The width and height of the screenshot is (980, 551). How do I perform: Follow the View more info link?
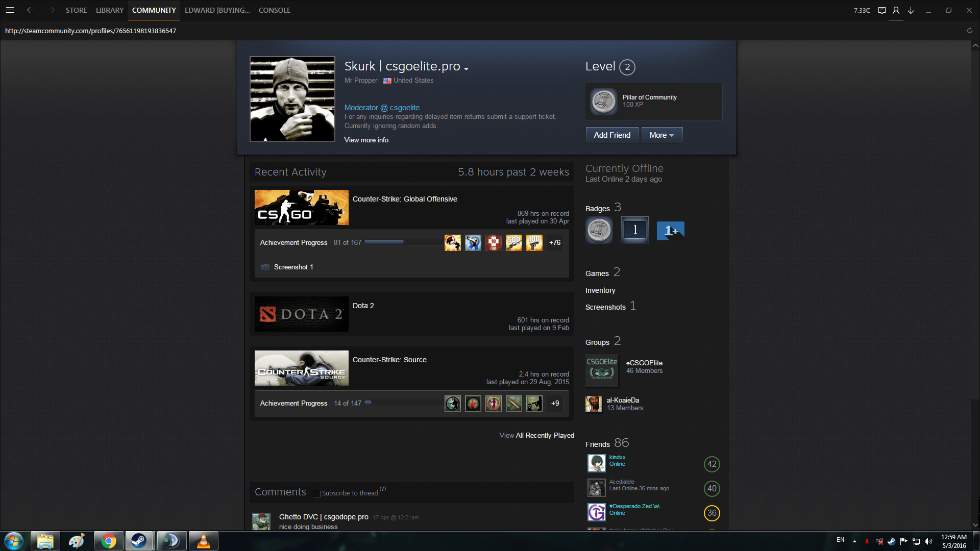pyautogui.click(x=366, y=140)
